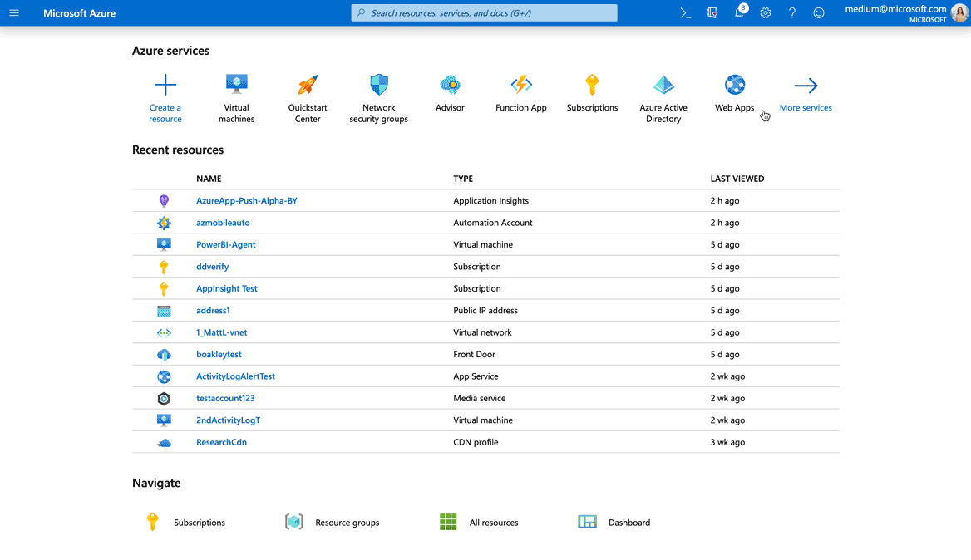
Task: Click the 3 wk ago last viewed cell
Action: [x=727, y=442]
